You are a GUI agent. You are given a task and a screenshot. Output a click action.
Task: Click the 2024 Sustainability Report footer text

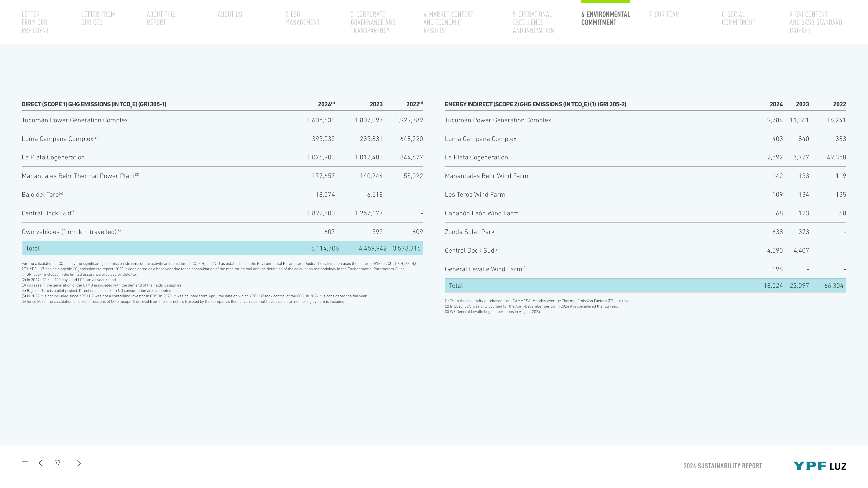723,466
